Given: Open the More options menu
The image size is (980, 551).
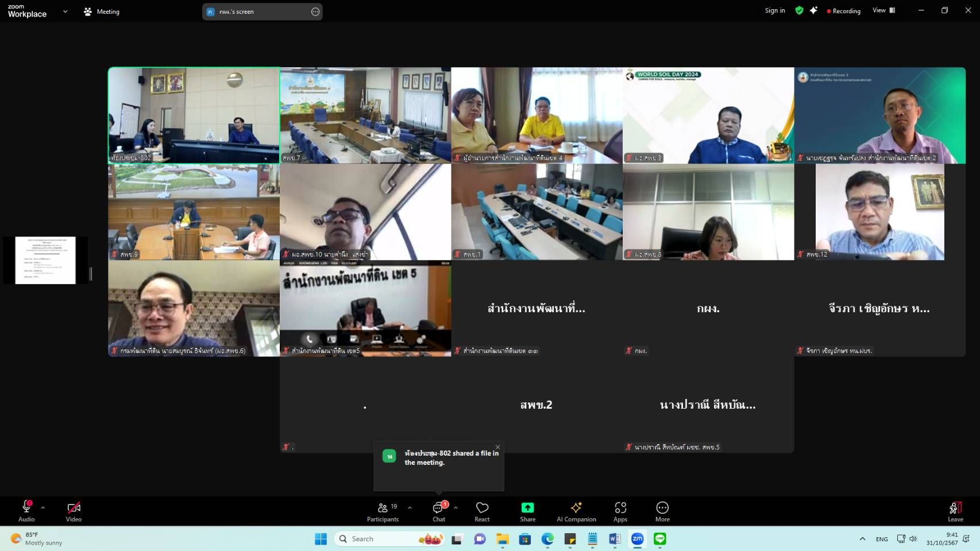Looking at the screenshot, I should (x=662, y=511).
